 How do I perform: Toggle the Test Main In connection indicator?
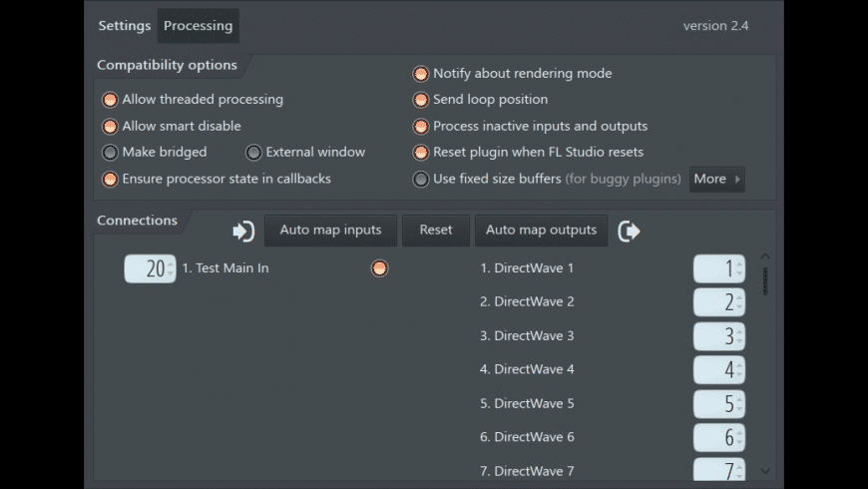click(x=379, y=268)
